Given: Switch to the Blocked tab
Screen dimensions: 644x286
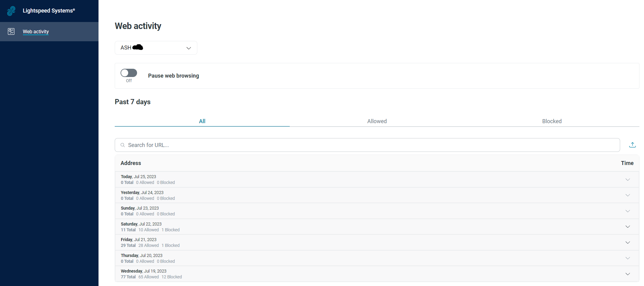Looking at the screenshot, I should [552, 121].
